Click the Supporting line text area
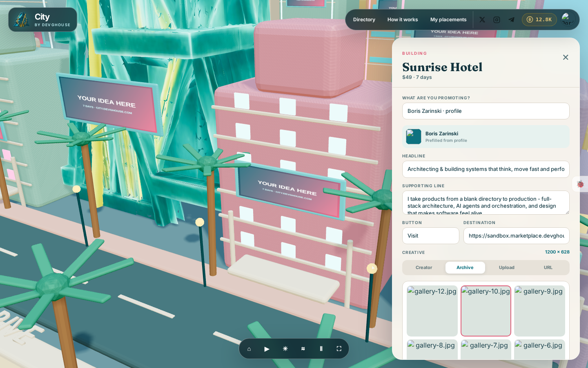Image resolution: width=588 pixels, height=368 pixels. pyautogui.click(x=486, y=203)
